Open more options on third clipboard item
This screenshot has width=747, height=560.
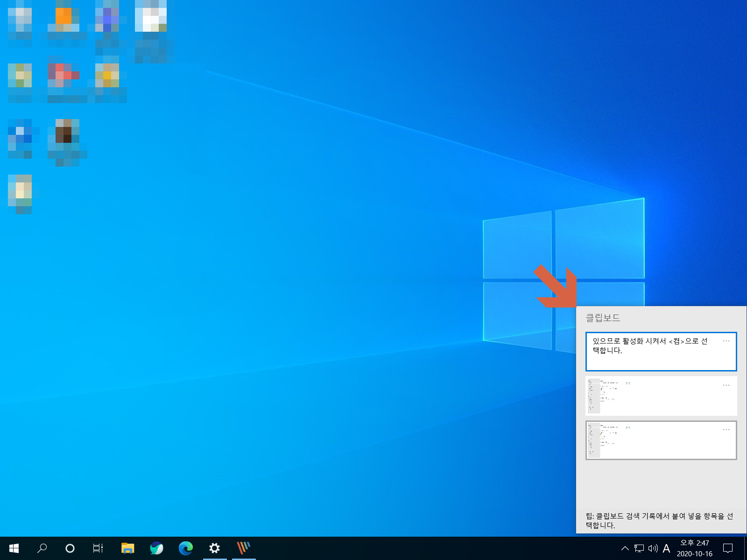(x=726, y=429)
